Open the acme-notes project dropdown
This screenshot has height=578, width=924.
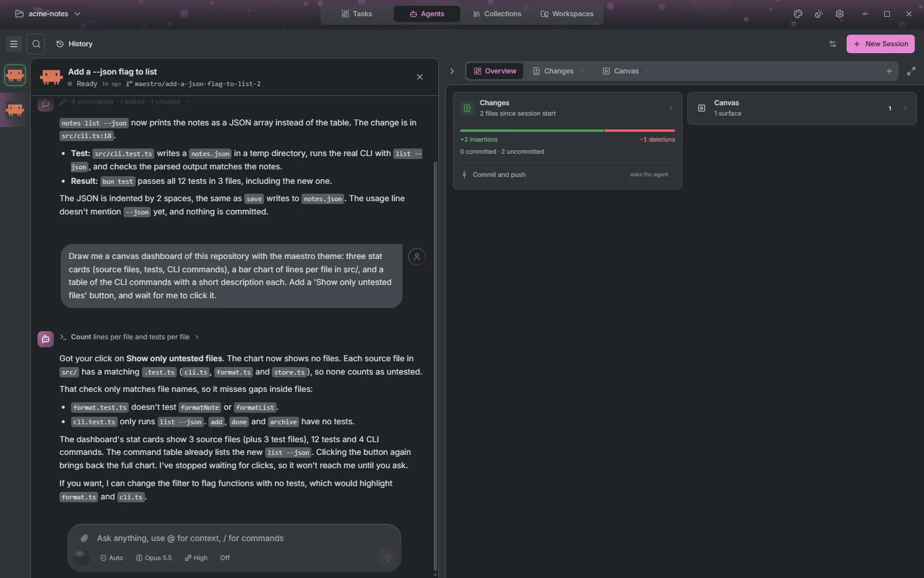coord(48,14)
